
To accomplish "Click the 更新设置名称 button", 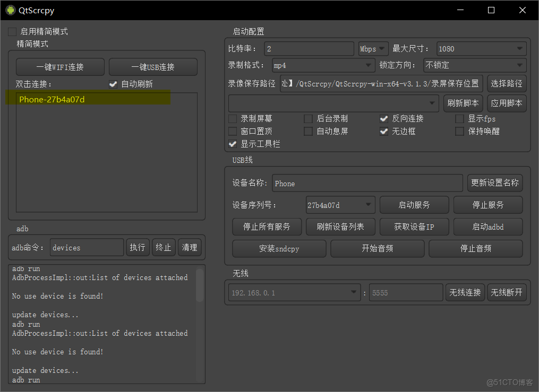I will pos(495,183).
